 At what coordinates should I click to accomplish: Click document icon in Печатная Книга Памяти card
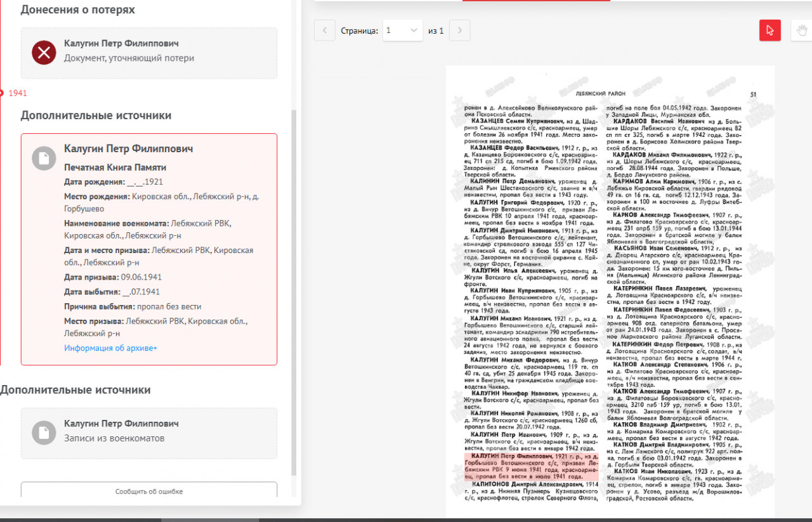click(x=44, y=158)
